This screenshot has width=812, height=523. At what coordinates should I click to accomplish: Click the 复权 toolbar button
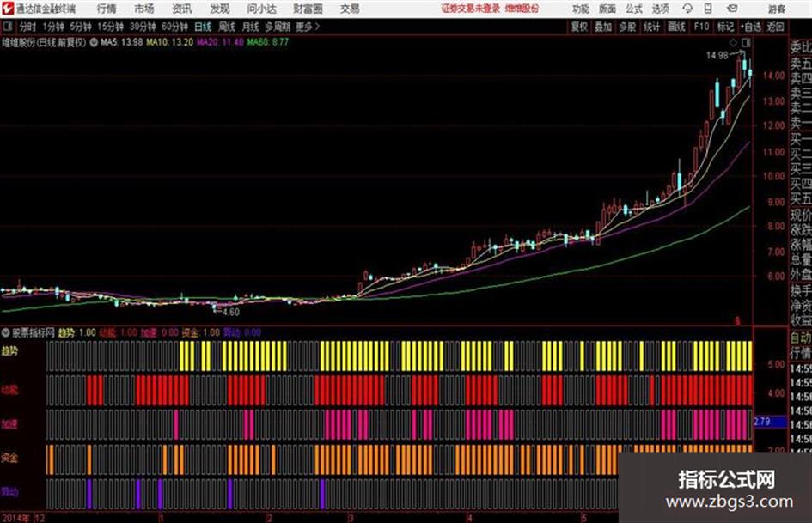pos(579,27)
